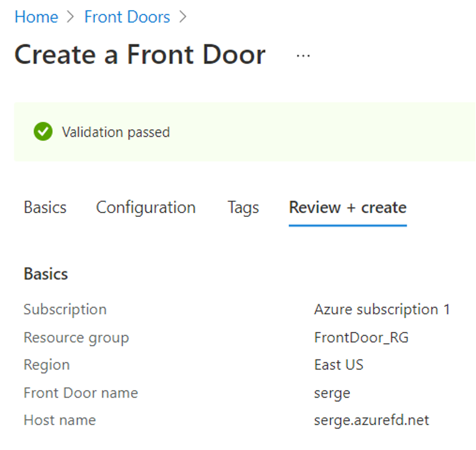Screen dimensions: 476x450
Task: Click the Subscription field label
Action: coord(65,310)
